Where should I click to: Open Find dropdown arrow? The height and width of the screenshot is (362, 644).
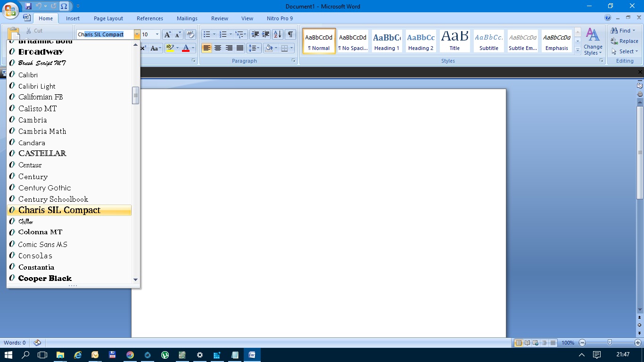click(x=634, y=31)
